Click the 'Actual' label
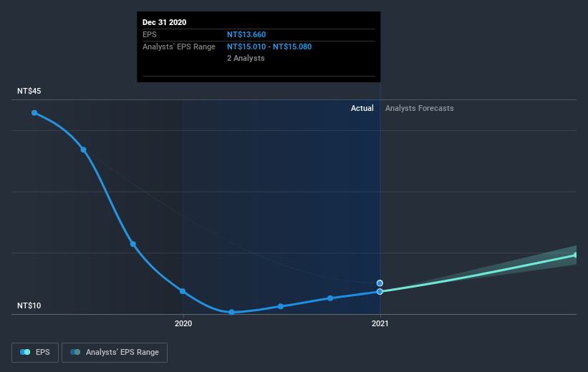The image size is (588, 372). coord(362,108)
